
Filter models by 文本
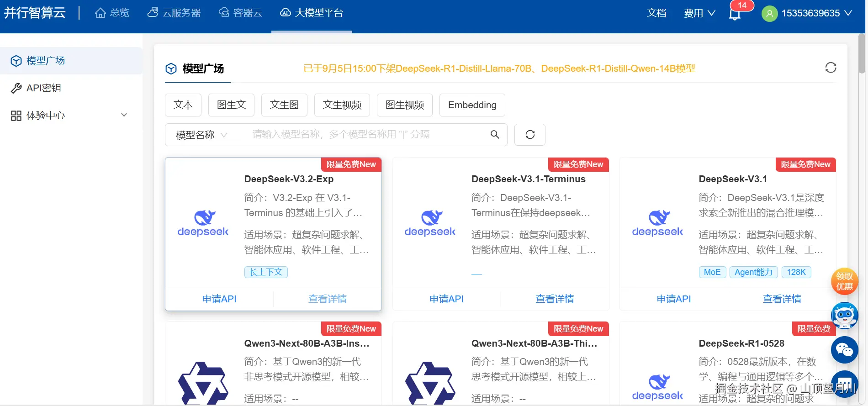[x=183, y=105]
